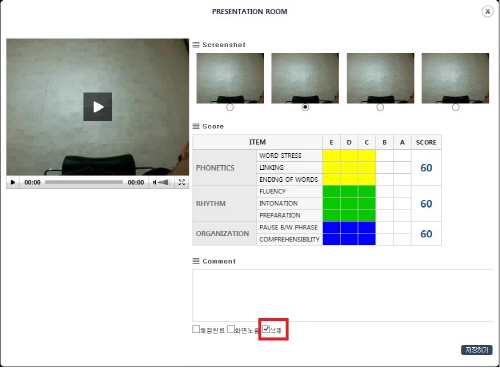Set WORD STRESS grade to B
The width and height of the screenshot is (500, 368).
384,156
